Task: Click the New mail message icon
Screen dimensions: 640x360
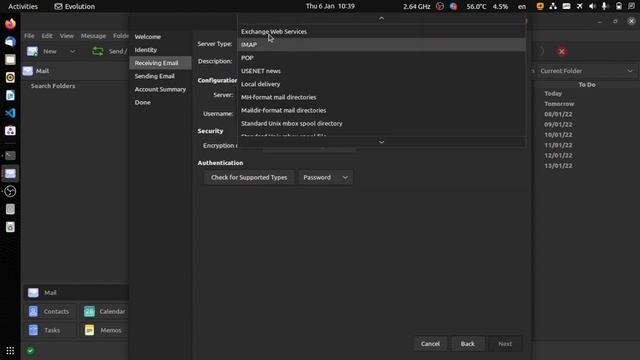Action: (32, 51)
